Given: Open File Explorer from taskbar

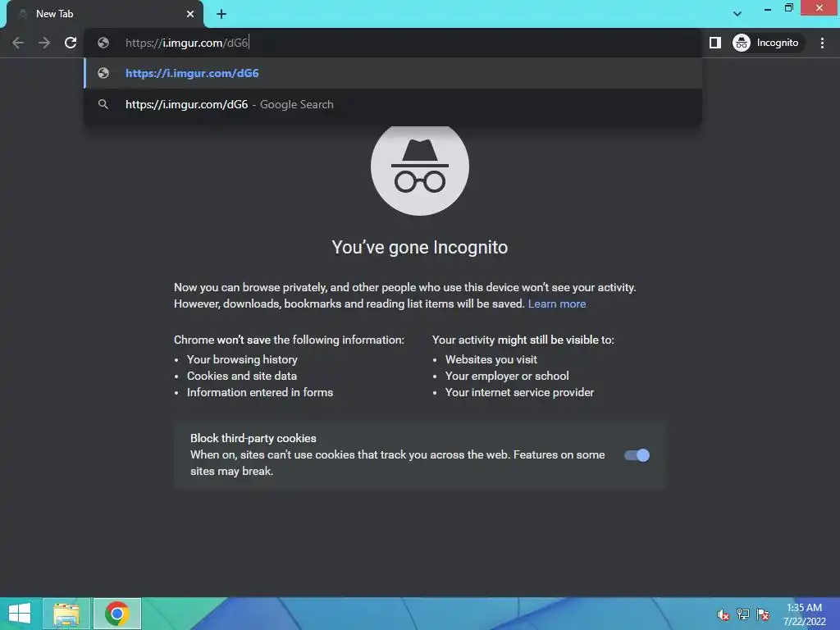Looking at the screenshot, I should coord(66,614).
